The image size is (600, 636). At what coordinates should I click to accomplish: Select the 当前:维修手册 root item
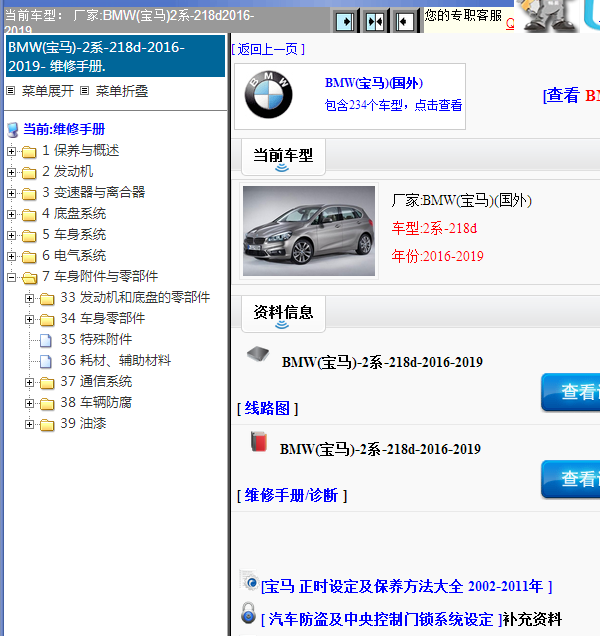[x=64, y=129]
